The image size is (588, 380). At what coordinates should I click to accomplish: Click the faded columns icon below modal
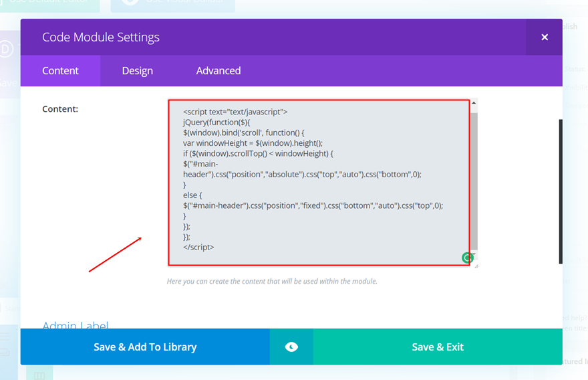point(39,376)
